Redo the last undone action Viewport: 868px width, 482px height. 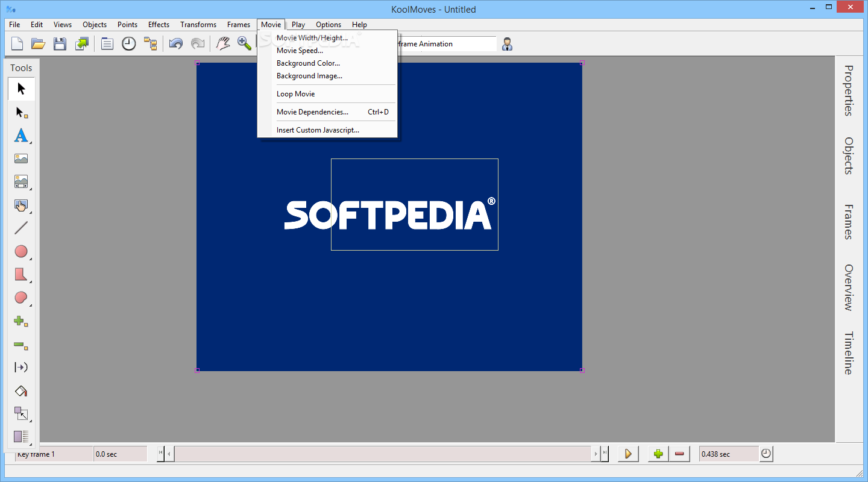pyautogui.click(x=197, y=43)
